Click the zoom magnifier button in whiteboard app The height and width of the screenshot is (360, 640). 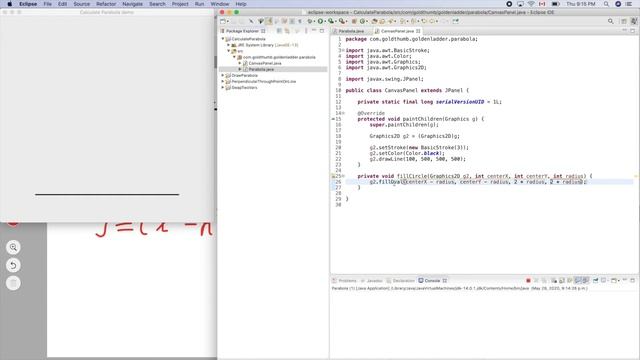tap(13, 247)
